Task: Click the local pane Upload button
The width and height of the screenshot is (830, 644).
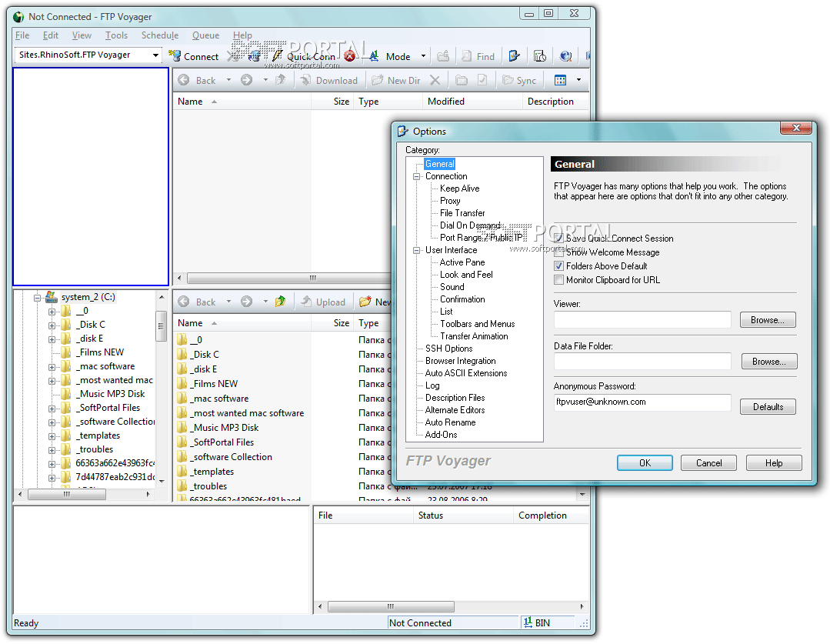Action: (x=323, y=302)
